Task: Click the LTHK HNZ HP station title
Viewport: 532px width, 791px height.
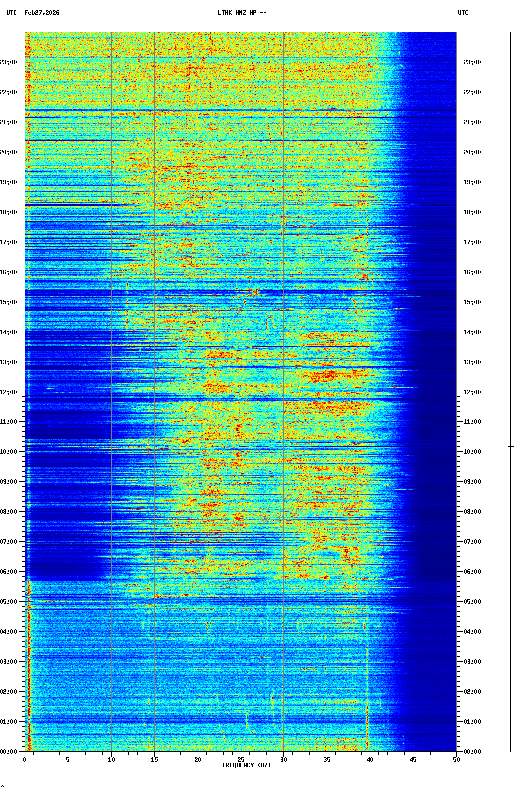Action: (242, 13)
